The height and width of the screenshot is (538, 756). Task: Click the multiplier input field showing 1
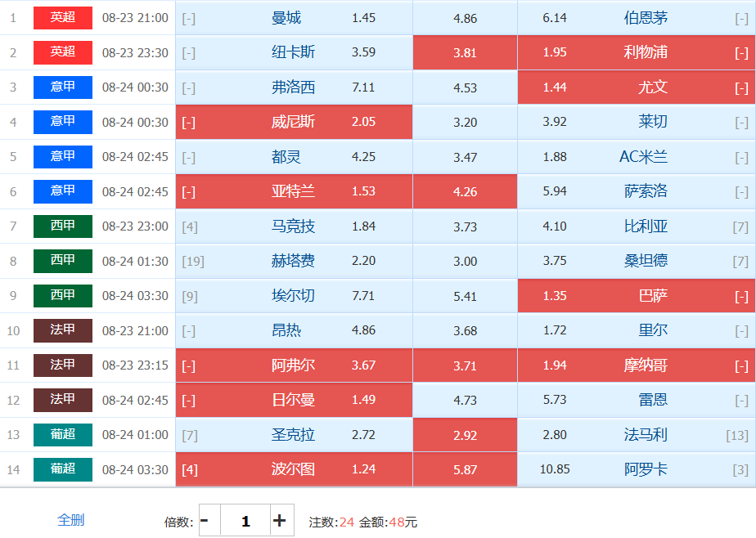click(x=245, y=520)
